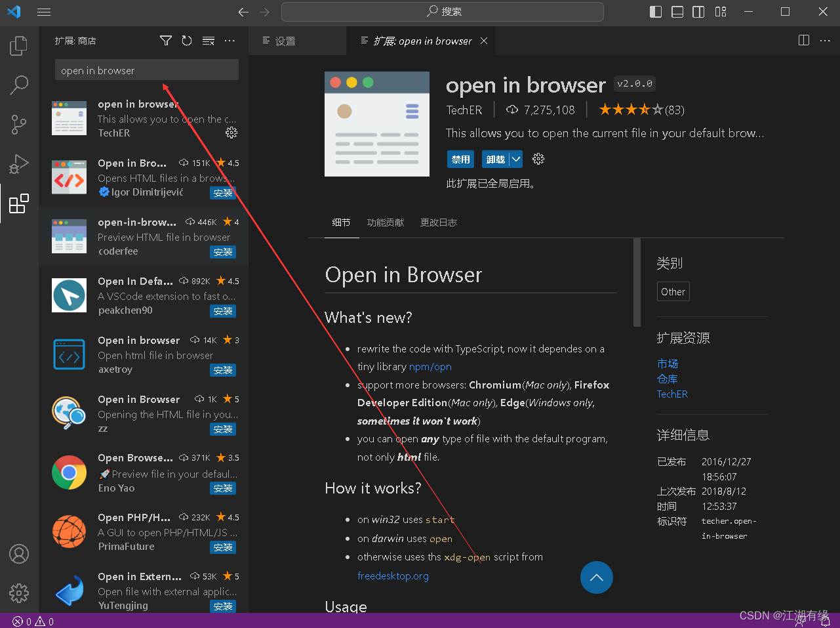Install axetroy's Open in browser extension
The width and height of the screenshot is (840, 628).
click(223, 370)
